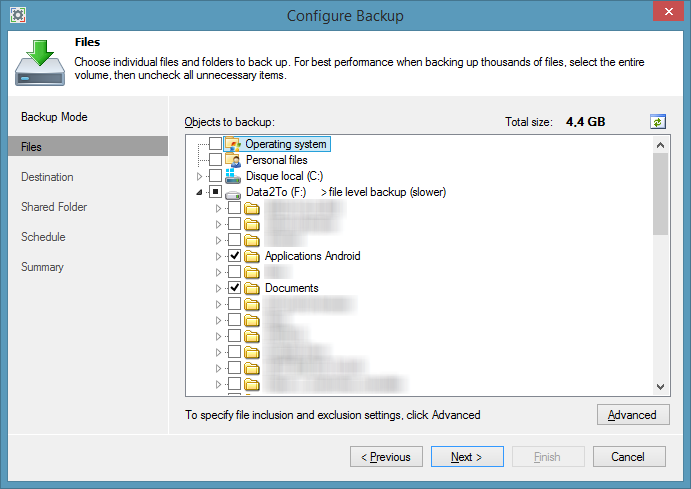Select the Applications Android label
The image size is (691, 489).
[312, 256]
